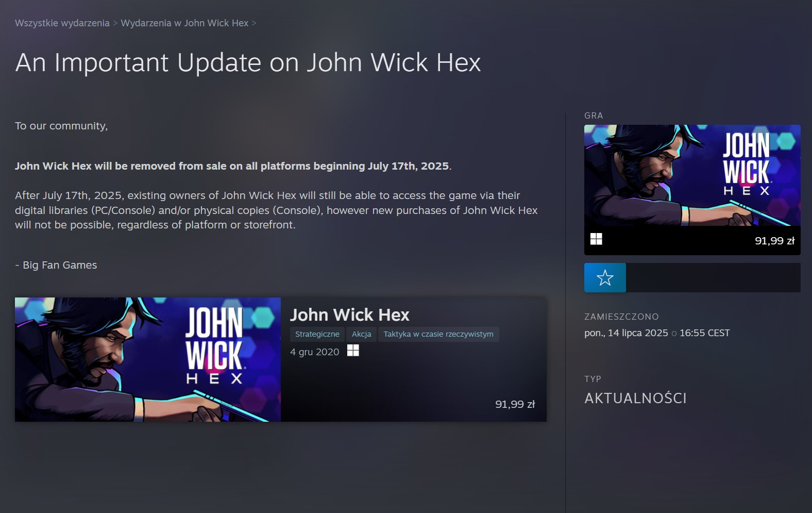Click the 'GRA' section heading
The image size is (812, 513).
point(594,115)
